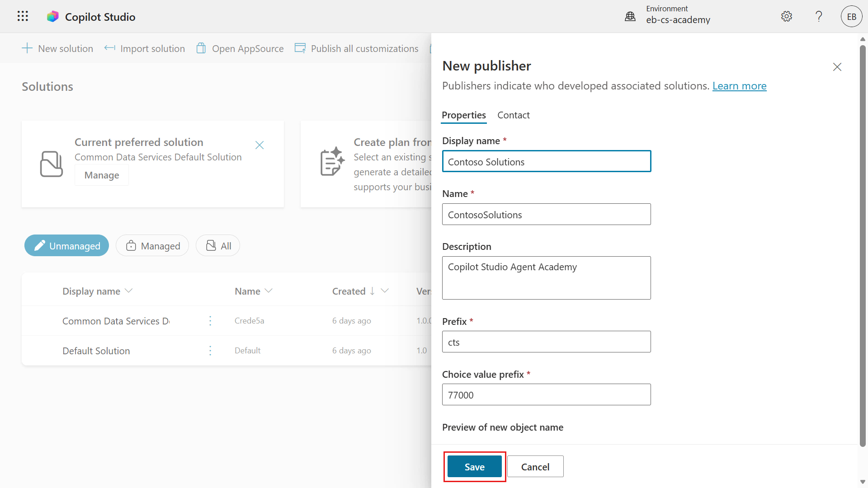
Task: Click the scrollbar up arrow
Action: (x=863, y=39)
